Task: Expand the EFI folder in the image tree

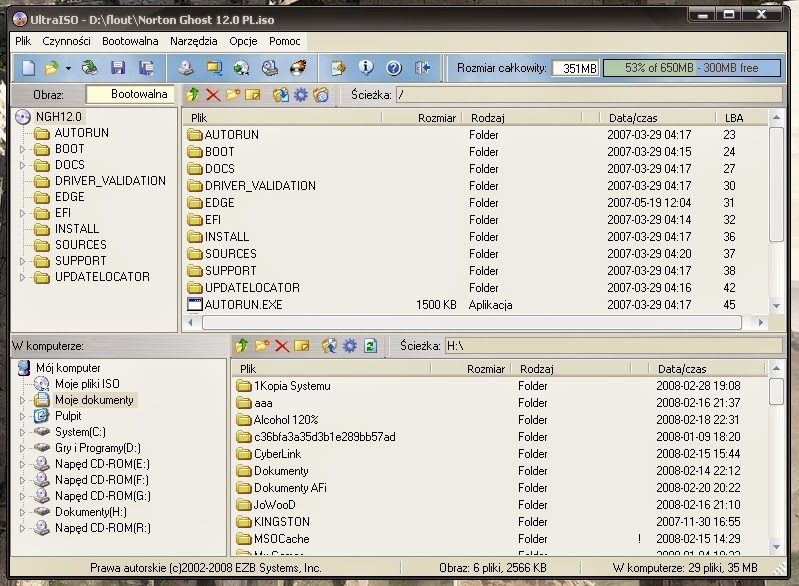Action: tap(22, 213)
